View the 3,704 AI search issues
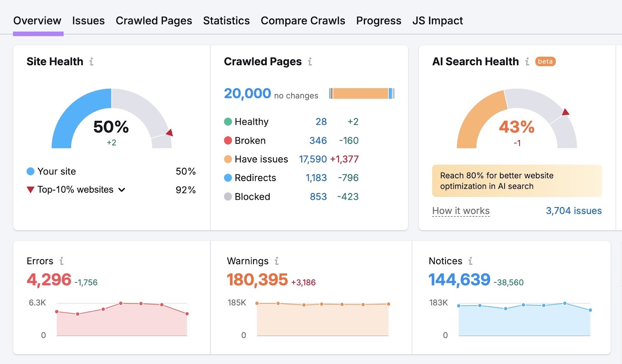Viewport: 622px width, 364px height. (x=573, y=211)
